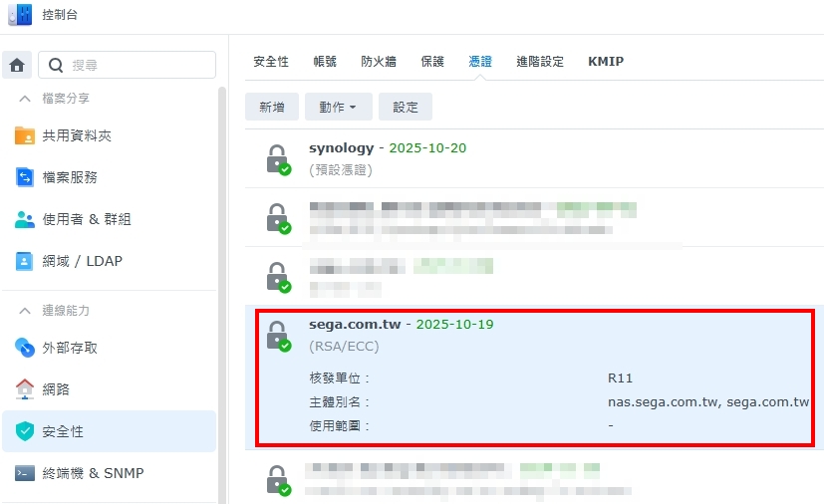Select the synology certificate name
Image resolution: width=824 pixels, height=504 pixels.
(342, 147)
